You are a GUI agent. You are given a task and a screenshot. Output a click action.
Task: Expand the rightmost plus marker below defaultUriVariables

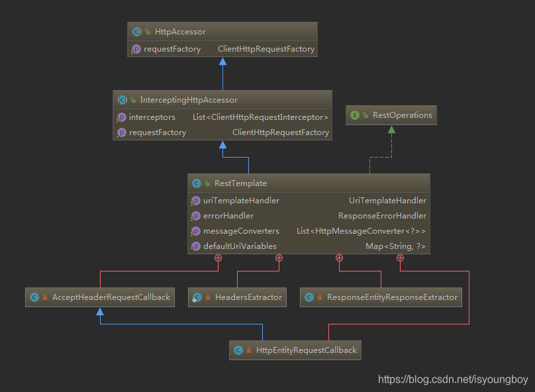pos(400,258)
